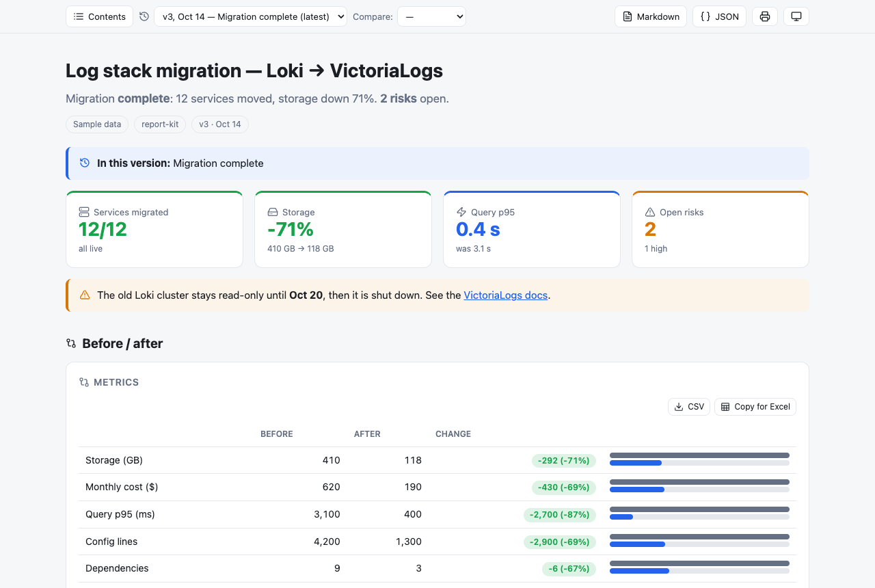
Task: Export report as JSON
Action: 719,16
